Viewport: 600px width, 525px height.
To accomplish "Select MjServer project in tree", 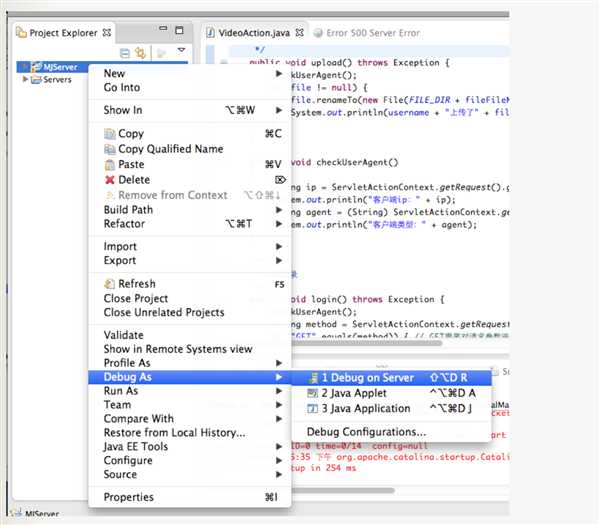I will point(55,67).
